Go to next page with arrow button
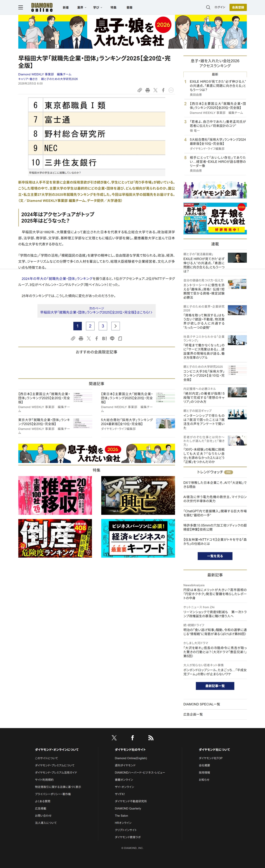Viewport: 265px width, 868px height. (115, 326)
